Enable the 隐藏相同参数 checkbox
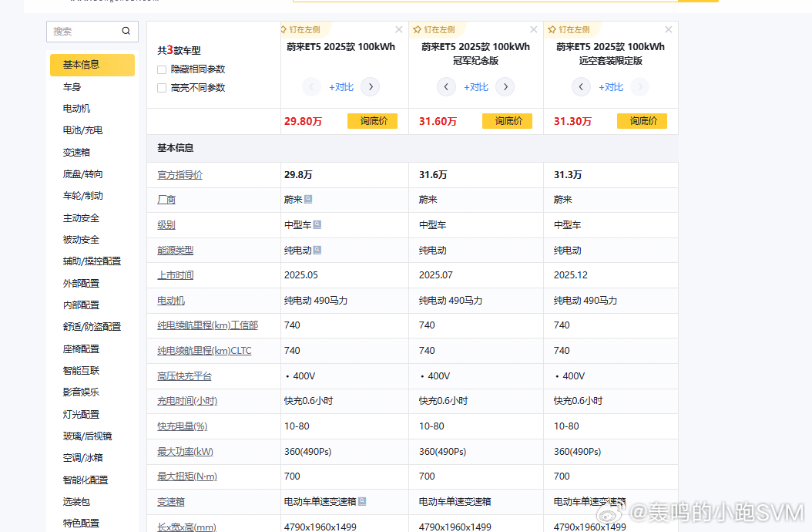 click(x=162, y=69)
